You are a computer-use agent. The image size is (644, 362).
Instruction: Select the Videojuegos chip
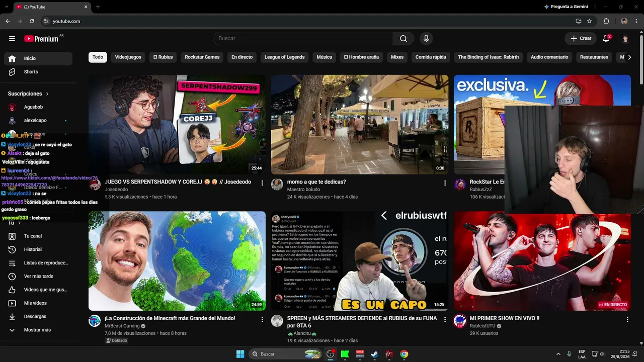[x=128, y=57]
